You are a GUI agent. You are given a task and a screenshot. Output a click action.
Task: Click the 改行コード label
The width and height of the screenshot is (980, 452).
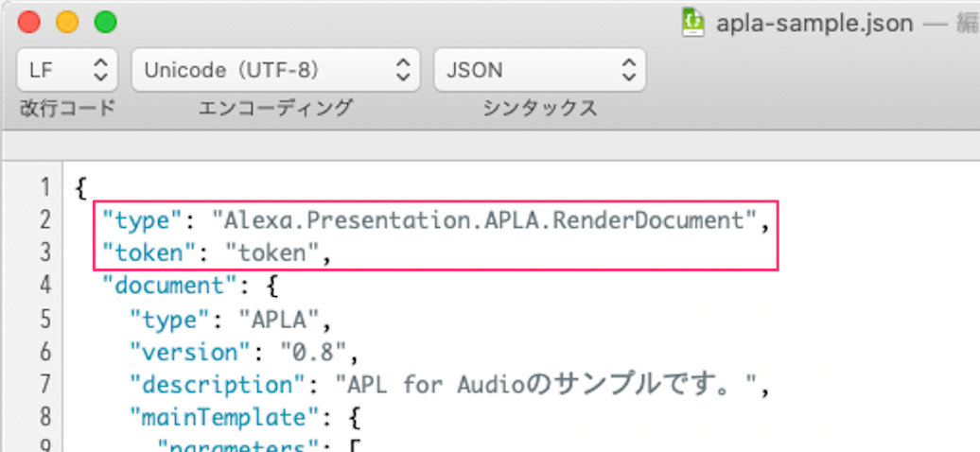pyautogui.click(x=67, y=108)
